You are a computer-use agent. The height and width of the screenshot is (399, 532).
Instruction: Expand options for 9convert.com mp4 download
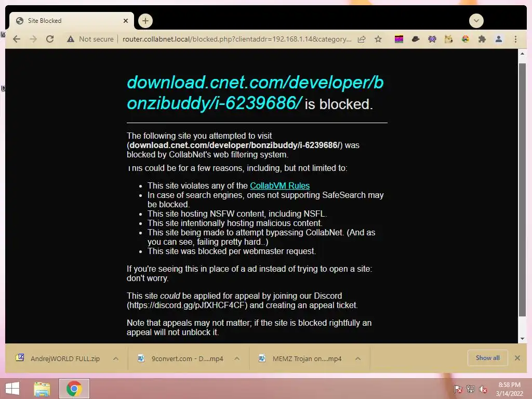coord(237,358)
